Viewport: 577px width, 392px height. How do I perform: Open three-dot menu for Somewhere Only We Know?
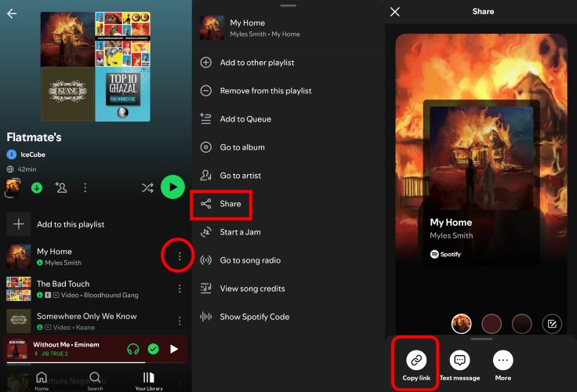pyautogui.click(x=180, y=321)
